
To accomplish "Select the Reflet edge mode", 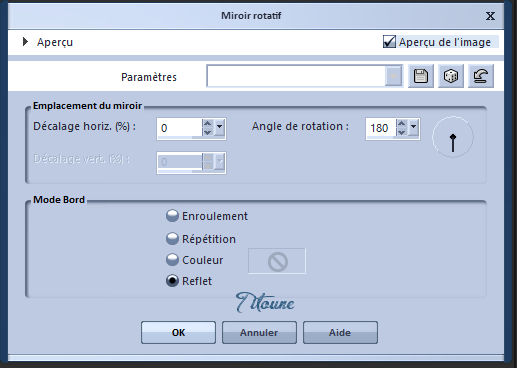I will coord(172,281).
